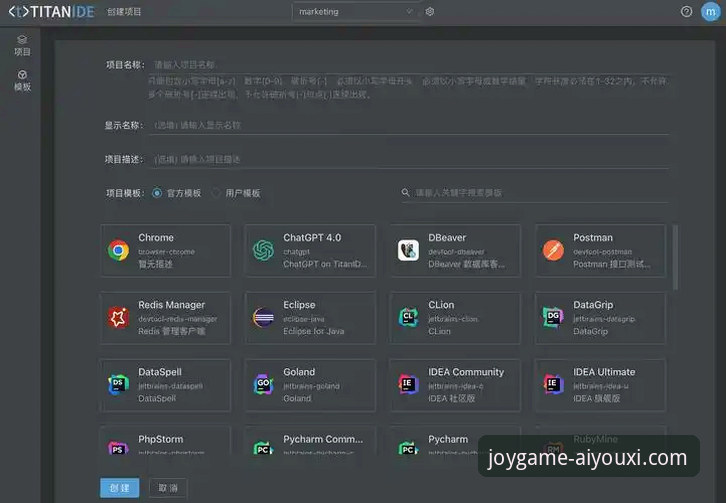Focus the 显示名称 input field

tap(409, 125)
